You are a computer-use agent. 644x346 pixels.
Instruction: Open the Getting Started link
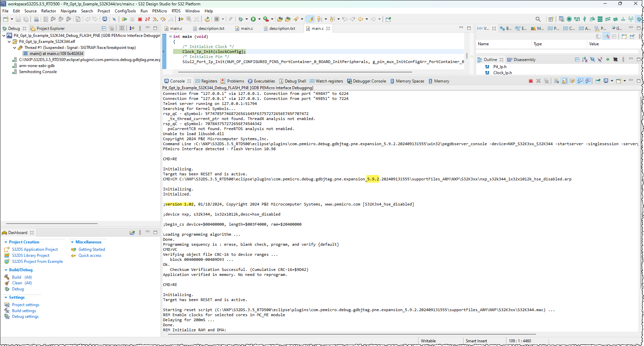click(x=92, y=249)
